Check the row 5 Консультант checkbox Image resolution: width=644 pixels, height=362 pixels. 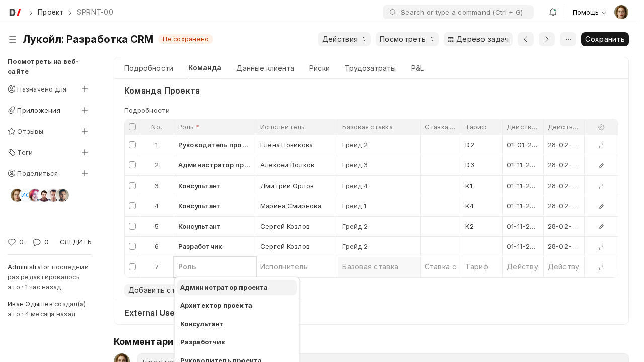point(132,226)
